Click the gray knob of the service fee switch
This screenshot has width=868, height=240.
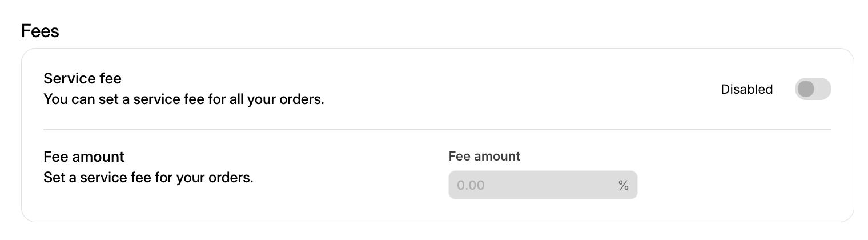(x=806, y=89)
